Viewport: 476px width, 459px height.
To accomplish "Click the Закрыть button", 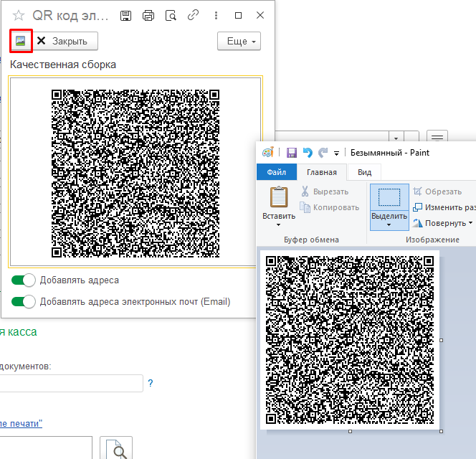I will tap(65, 41).
